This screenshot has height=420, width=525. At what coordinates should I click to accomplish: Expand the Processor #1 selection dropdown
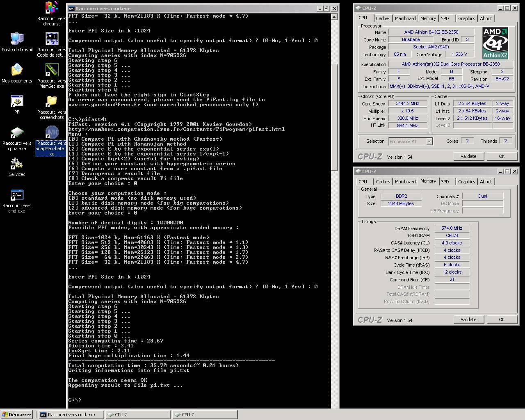pyautogui.click(x=429, y=142)
